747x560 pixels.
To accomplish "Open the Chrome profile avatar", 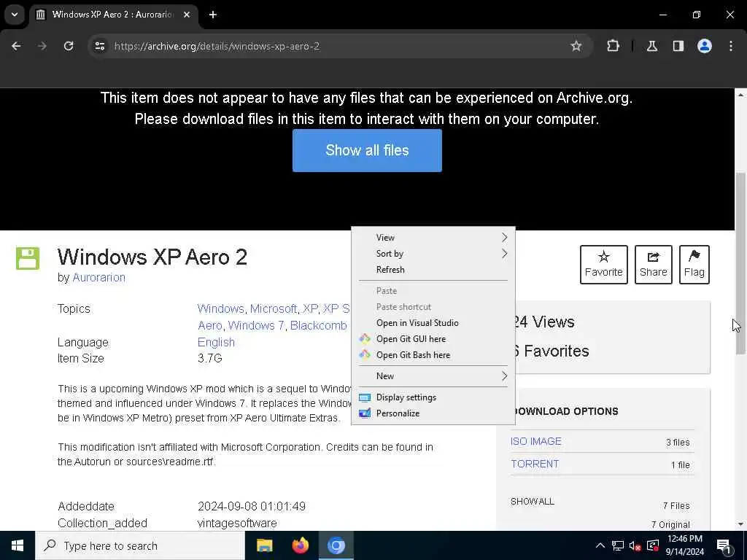I will click(x=705, y=46).
